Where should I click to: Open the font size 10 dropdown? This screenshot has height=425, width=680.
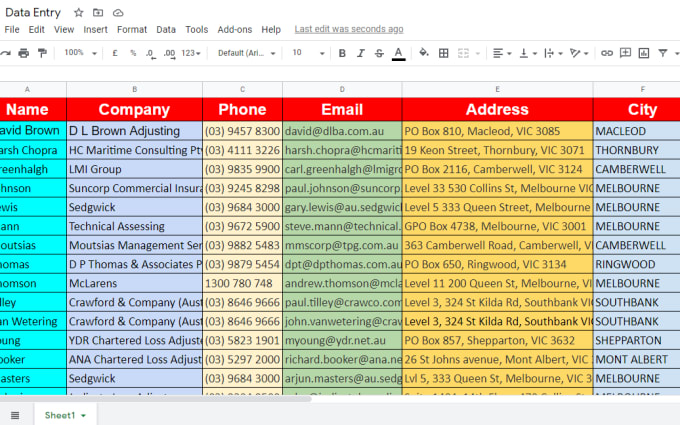[308, 53]
